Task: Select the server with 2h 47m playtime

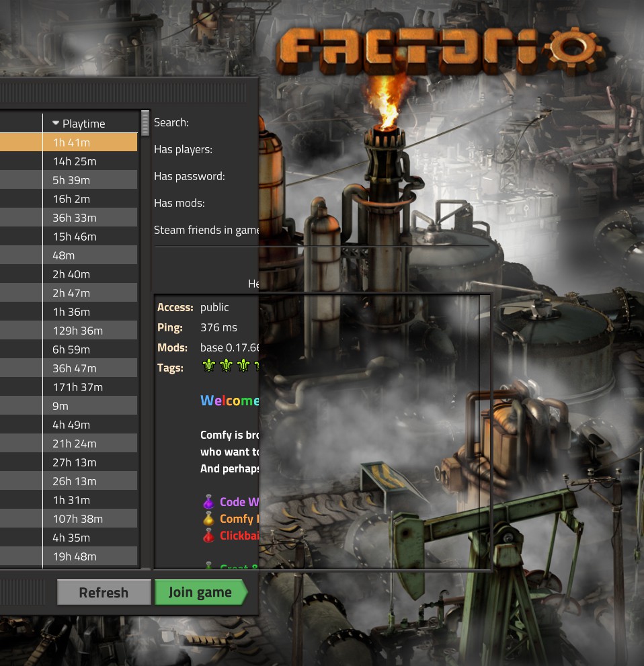Action: click(x=69, y=293)
